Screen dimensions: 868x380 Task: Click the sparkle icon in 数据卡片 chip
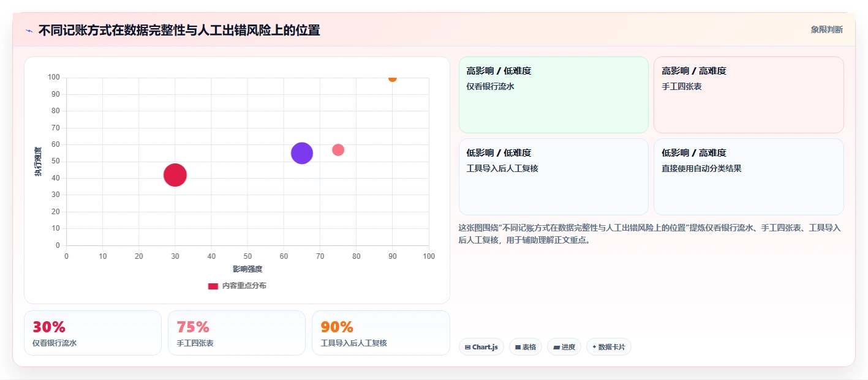pyautogui.click(x=594, y=347)
